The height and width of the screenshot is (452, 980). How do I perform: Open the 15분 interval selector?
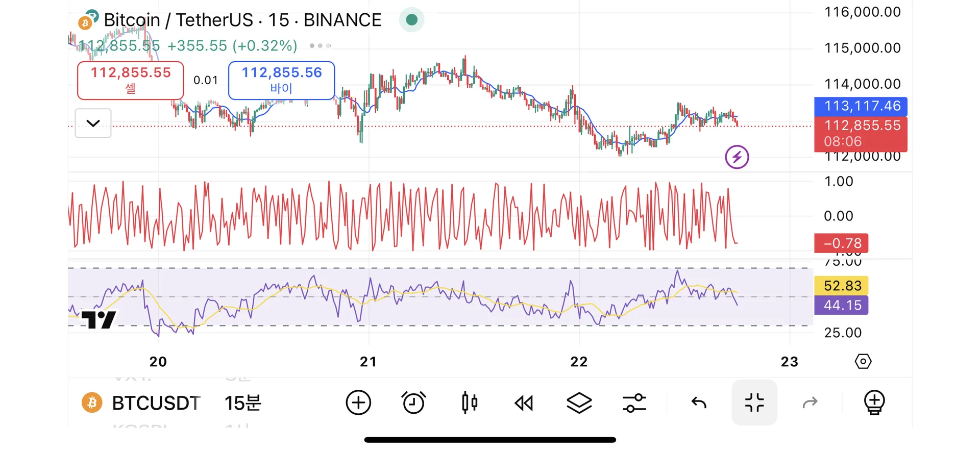pyautogui.click(x=243, y=403)
